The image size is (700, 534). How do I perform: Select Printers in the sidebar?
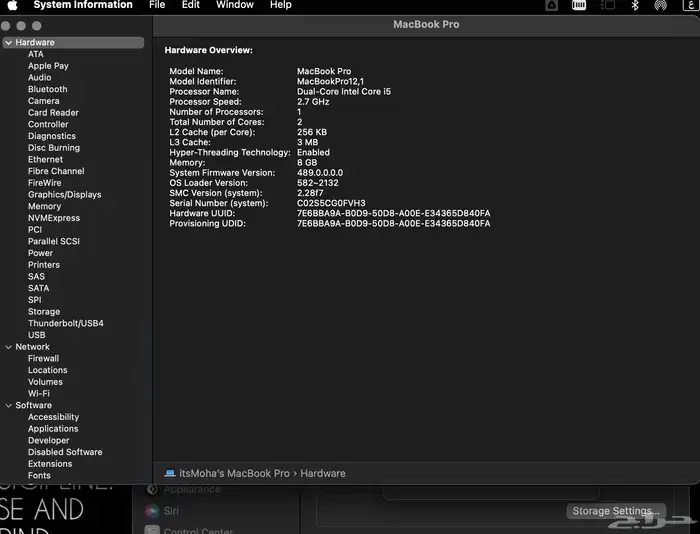[44, 265]
